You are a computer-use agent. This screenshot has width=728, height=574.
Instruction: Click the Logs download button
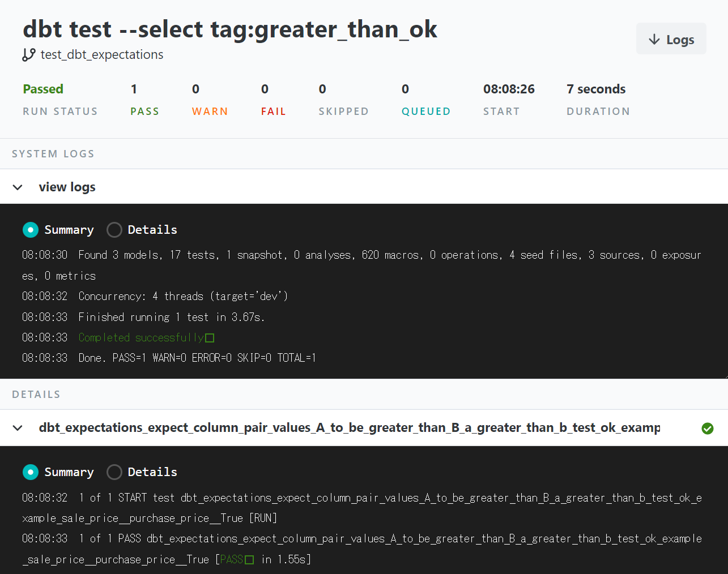coord(671,39)
